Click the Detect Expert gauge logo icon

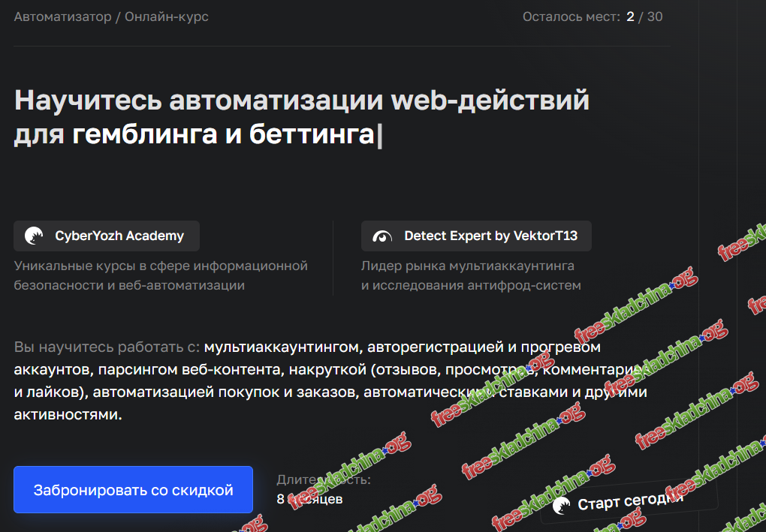(382, 236)
